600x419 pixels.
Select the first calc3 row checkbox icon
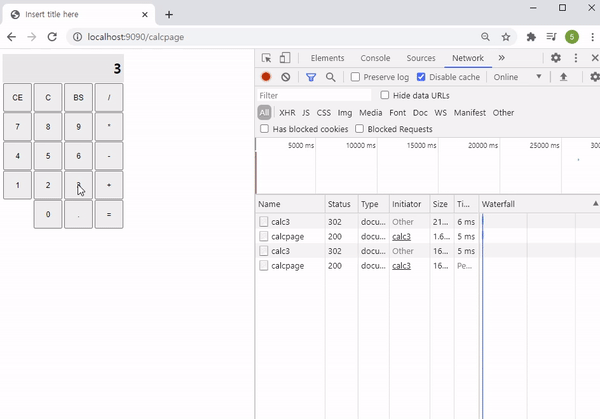click(263, 222)
